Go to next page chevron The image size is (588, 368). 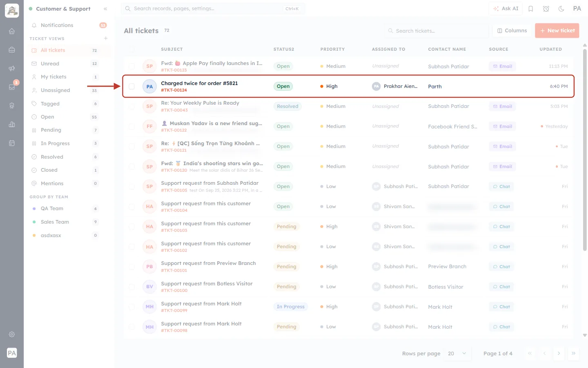point(559,354)
